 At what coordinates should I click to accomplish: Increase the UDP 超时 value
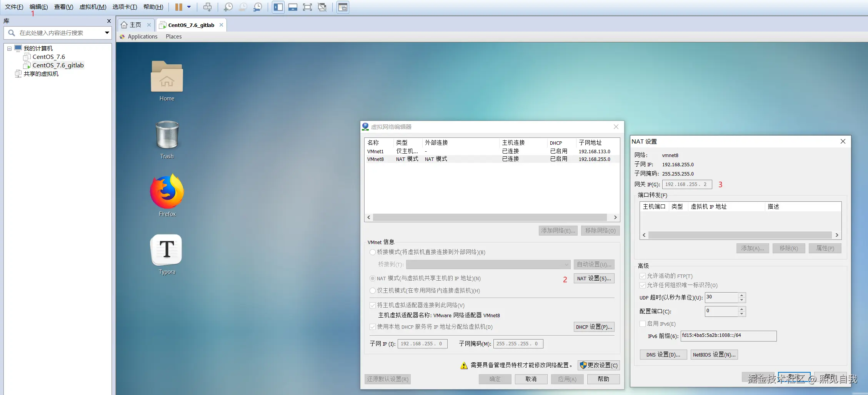(741, 295)
